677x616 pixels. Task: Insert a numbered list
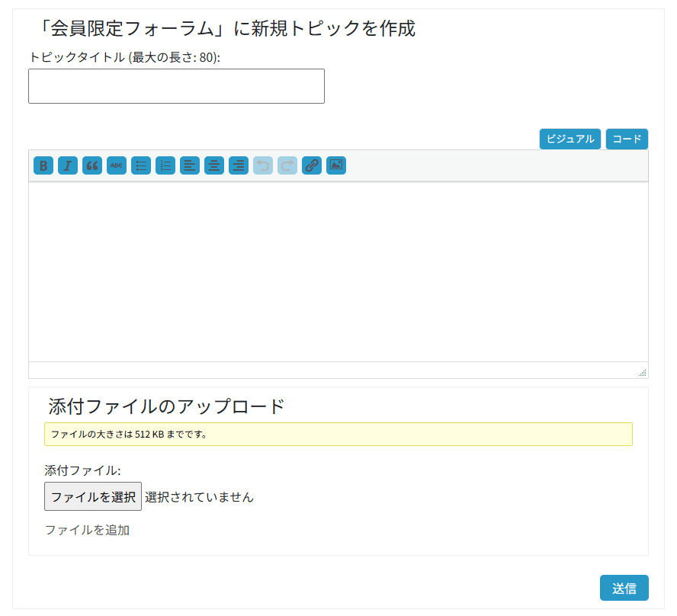(165, 165)
